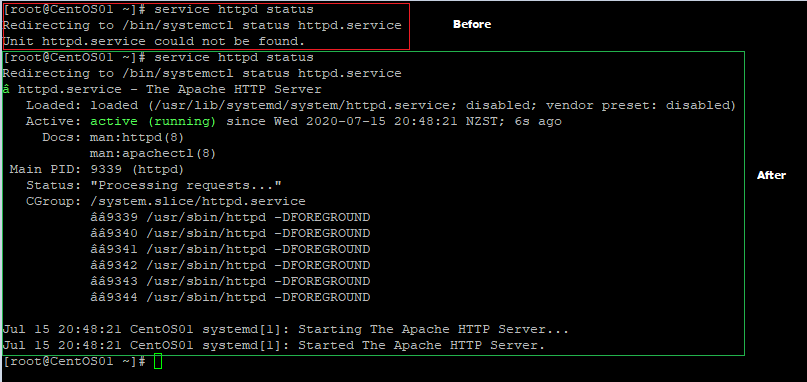Click the first "service httpd status" command
Viewport: 807px width, 382px height.
coord(234,9)
